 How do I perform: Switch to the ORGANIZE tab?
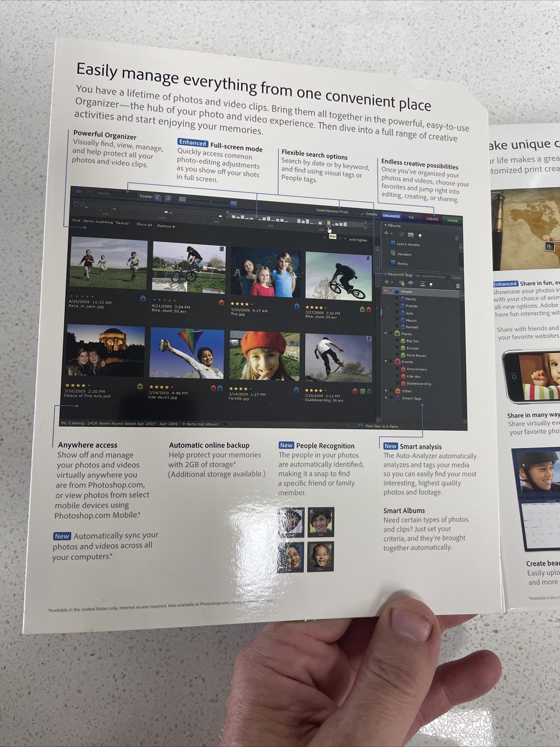[391, 216]
